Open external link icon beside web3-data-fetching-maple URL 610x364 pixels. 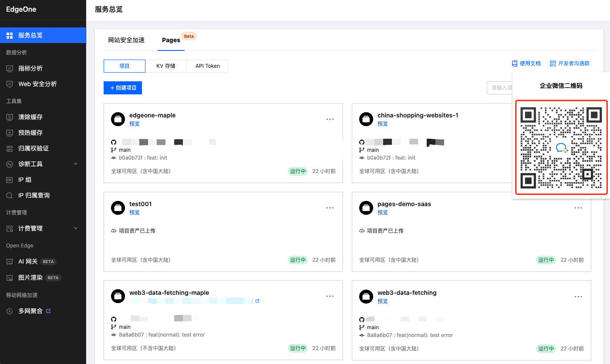tap(257, 301)
